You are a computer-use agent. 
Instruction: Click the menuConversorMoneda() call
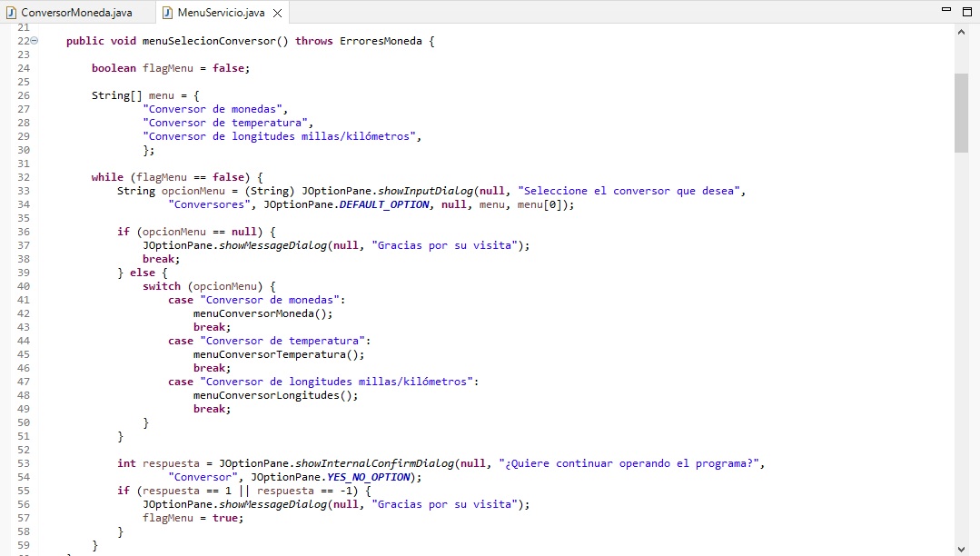coord(262,313)
